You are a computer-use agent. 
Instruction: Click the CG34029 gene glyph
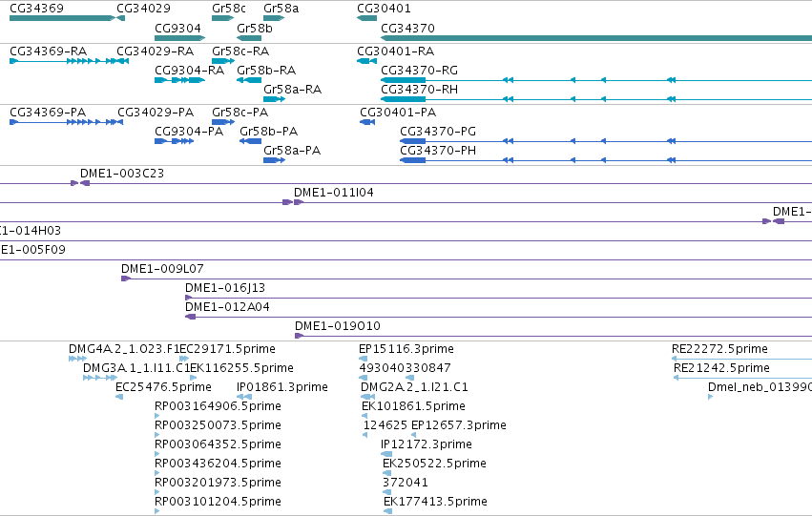click(x=120, y=18)
